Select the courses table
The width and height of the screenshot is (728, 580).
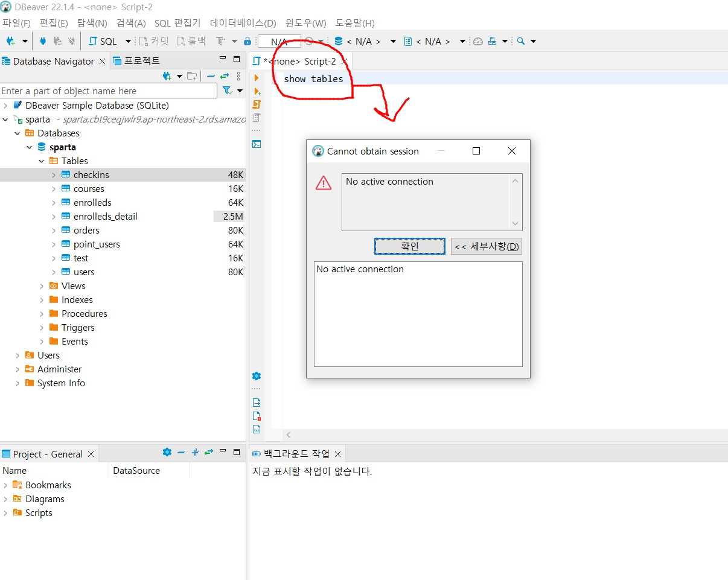pyautogui.click(x=89, y=189)
